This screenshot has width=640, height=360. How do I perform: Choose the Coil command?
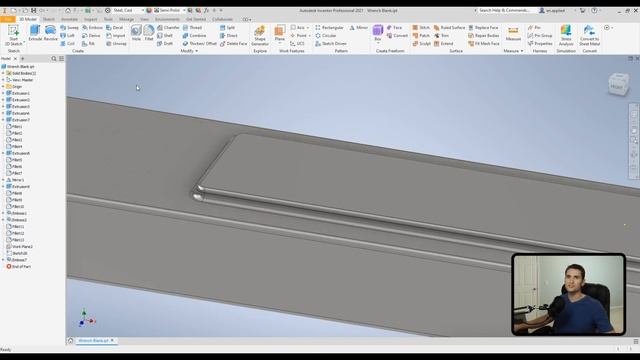coord(68,43)
